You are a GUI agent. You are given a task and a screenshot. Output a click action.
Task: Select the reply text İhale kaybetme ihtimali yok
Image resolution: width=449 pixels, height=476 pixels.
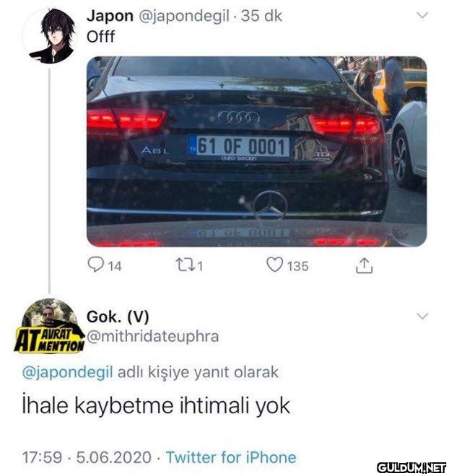click(156, 406)
